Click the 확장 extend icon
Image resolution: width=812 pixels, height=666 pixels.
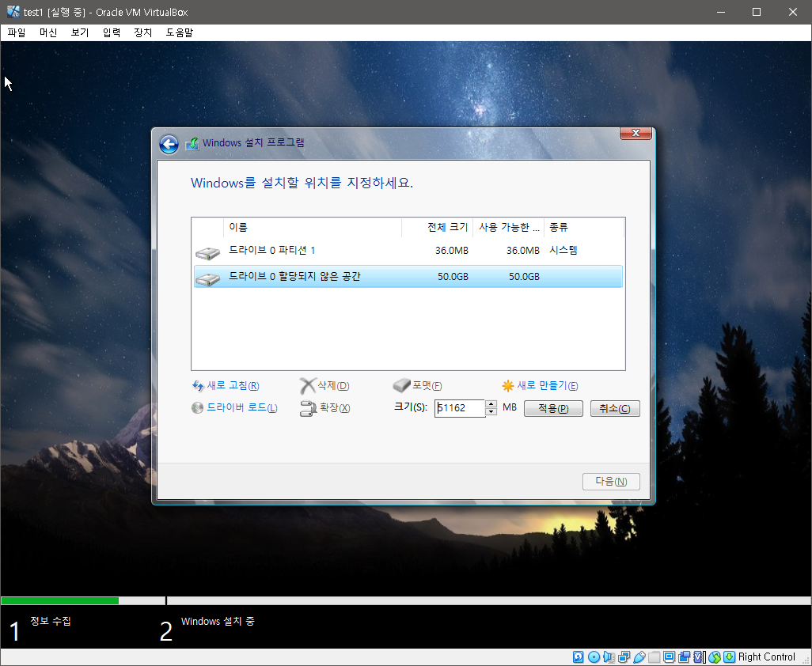(308, 408)
